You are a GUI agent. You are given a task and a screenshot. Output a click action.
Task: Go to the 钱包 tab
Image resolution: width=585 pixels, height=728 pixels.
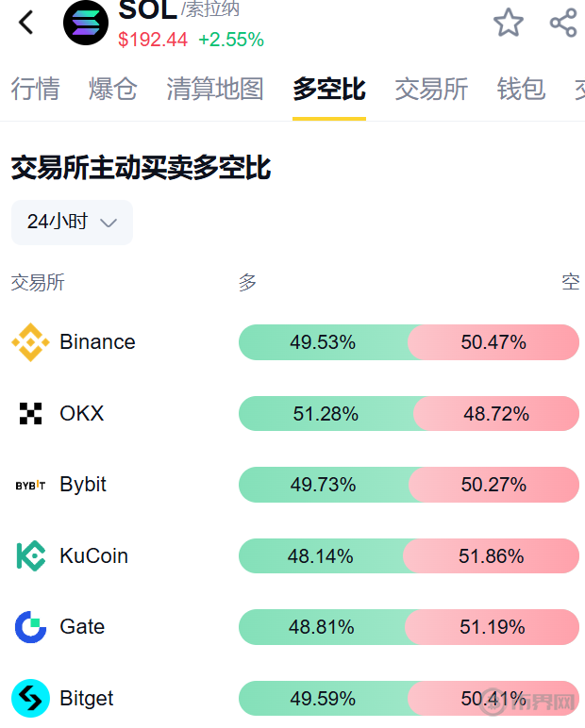click(521, 90)
